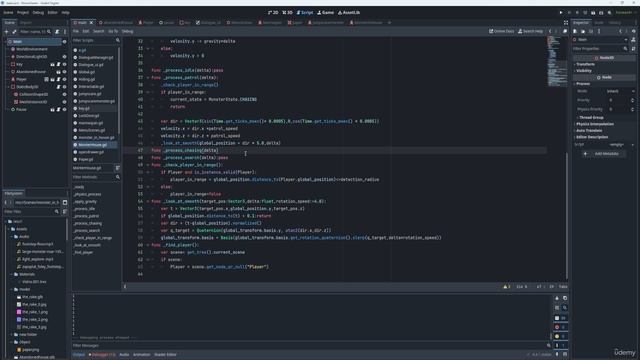Click Add Metadata button
The height and width of the screenshot is (360, 640).
tap(603, 154)
